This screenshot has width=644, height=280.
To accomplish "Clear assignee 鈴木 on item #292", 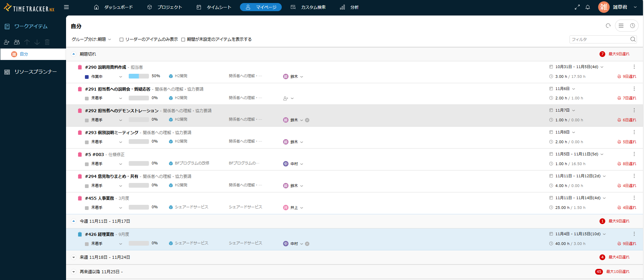I will click(x=307, y=120).
